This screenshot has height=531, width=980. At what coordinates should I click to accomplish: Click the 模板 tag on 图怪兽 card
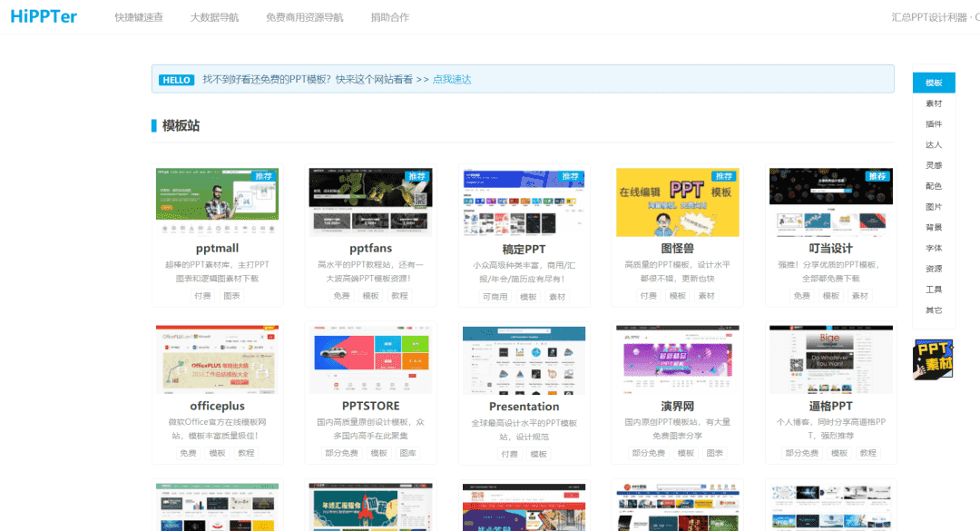(678, 296)
